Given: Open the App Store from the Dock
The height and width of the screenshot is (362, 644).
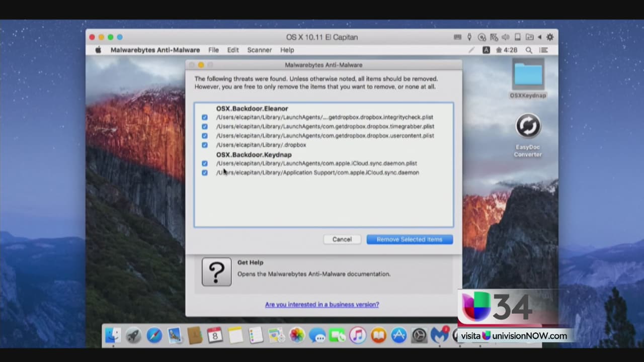Looking at the screenshot, I should click(x=398, y=335).
